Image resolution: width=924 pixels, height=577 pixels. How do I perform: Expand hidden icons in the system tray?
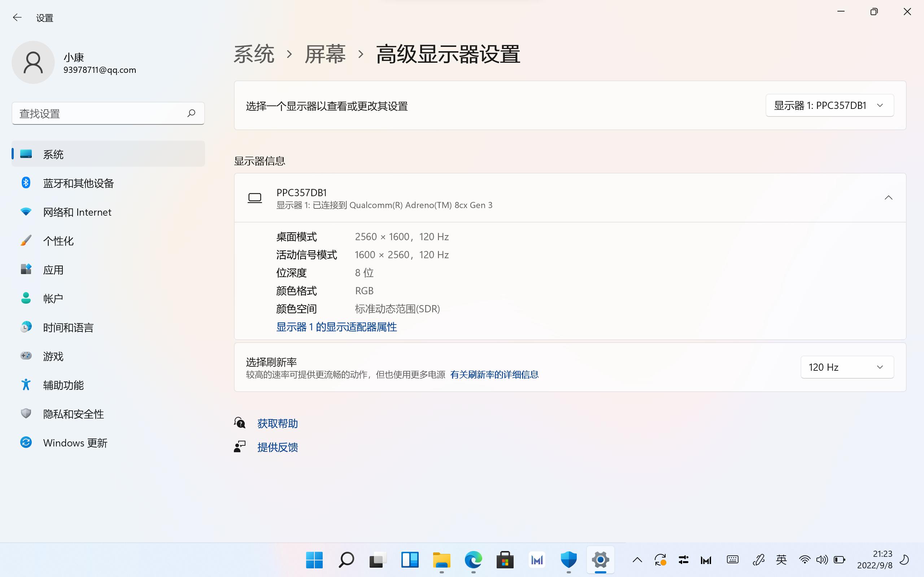click(x=637, y=560)
